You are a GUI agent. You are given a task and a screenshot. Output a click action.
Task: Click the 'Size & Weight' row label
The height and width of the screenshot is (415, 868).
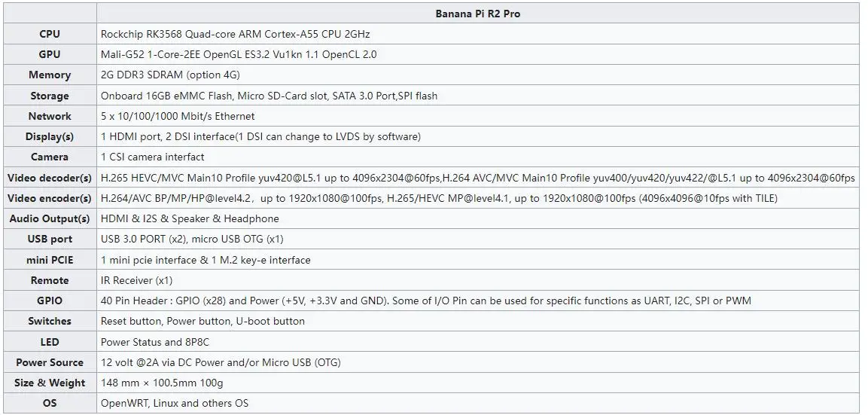[x=50, y=383]
